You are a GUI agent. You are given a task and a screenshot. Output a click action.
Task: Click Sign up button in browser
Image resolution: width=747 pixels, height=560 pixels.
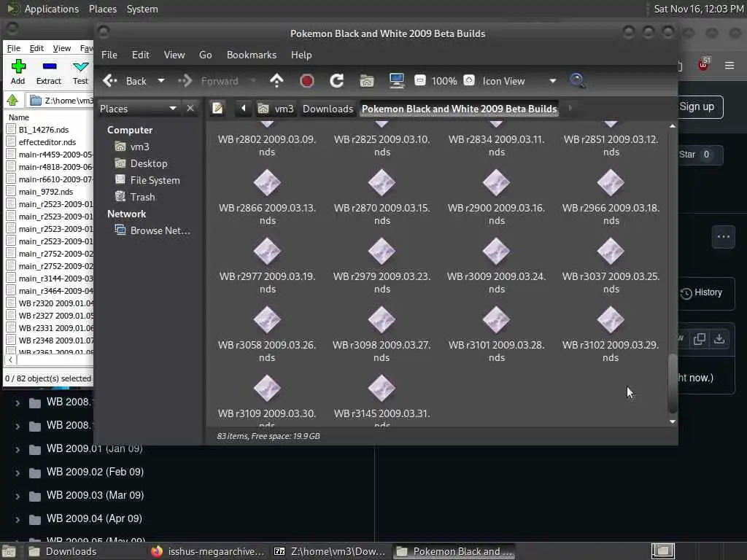(699, 106)
